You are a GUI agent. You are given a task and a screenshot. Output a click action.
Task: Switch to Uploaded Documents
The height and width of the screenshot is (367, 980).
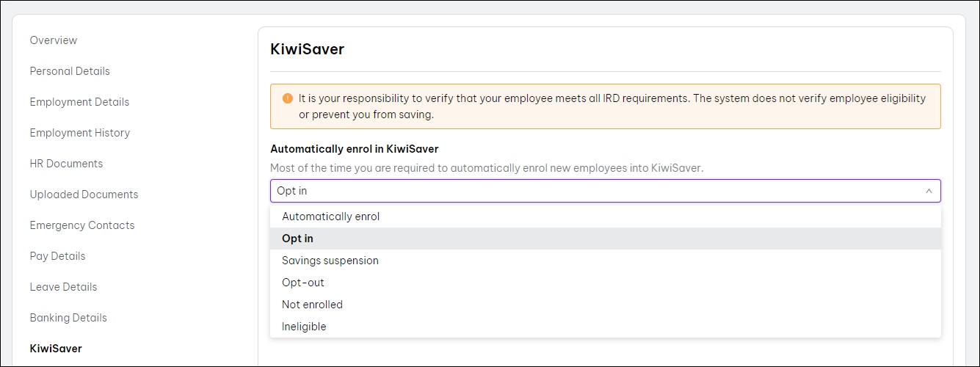click(84, 195)
